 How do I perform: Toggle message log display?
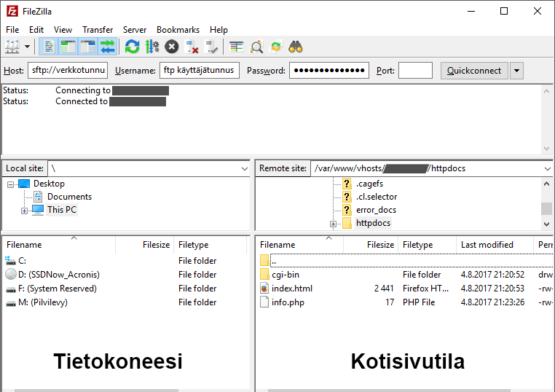[49, 47]
